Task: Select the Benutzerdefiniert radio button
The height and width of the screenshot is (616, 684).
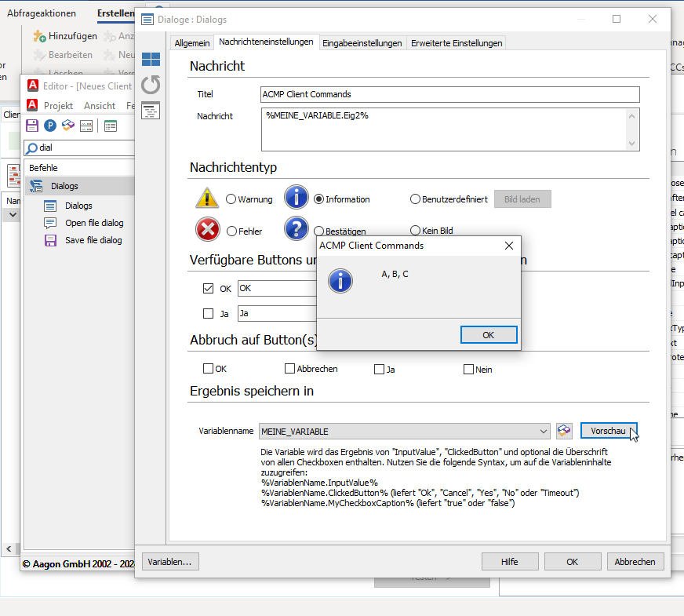Action: tap(415, 199)
